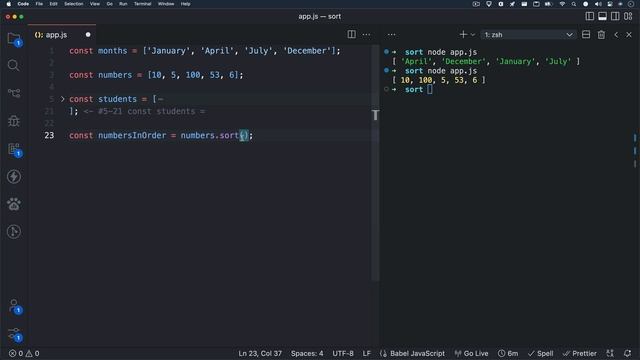Start server with Go Live

(471, 353)
